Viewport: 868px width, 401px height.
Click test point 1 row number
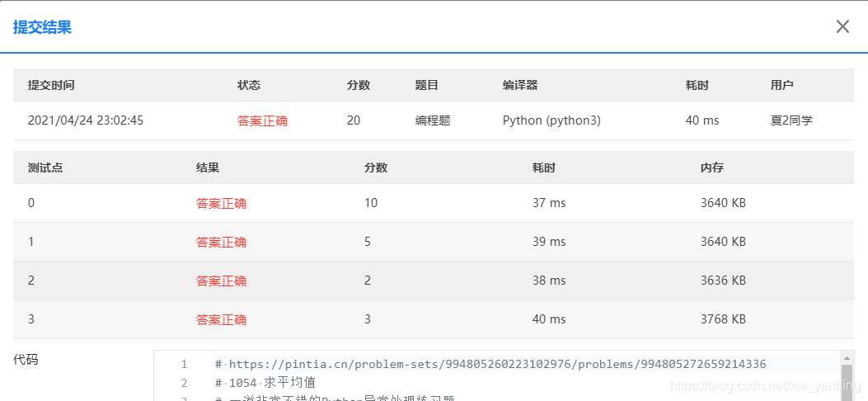[31, 242]
